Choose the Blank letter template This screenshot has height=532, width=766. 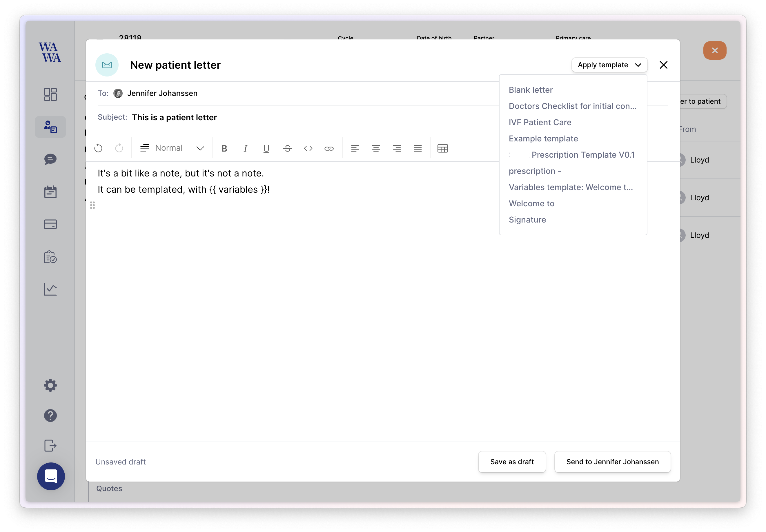coord(531,90)
